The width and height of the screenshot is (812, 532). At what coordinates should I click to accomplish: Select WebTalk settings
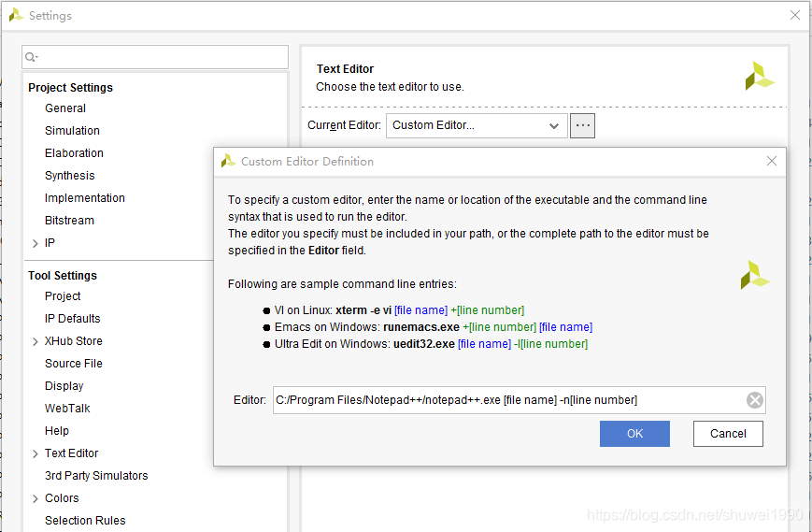point(67,409)
